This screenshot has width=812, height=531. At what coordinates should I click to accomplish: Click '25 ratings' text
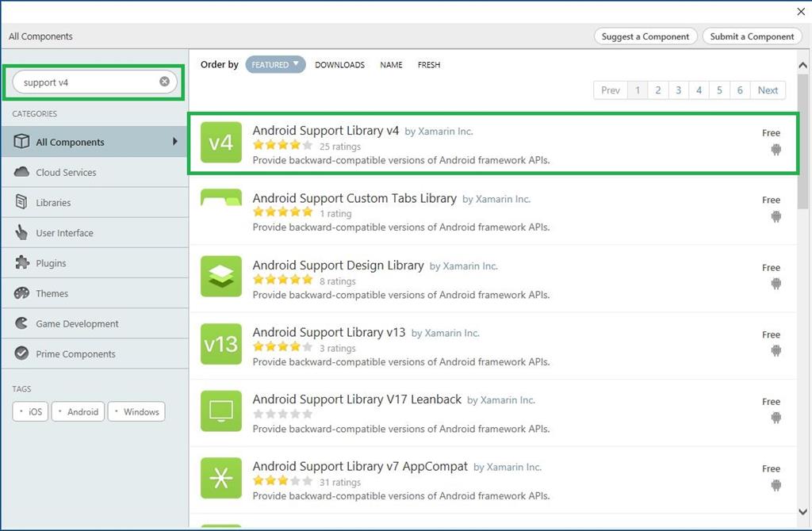click(x=339, y=147)
